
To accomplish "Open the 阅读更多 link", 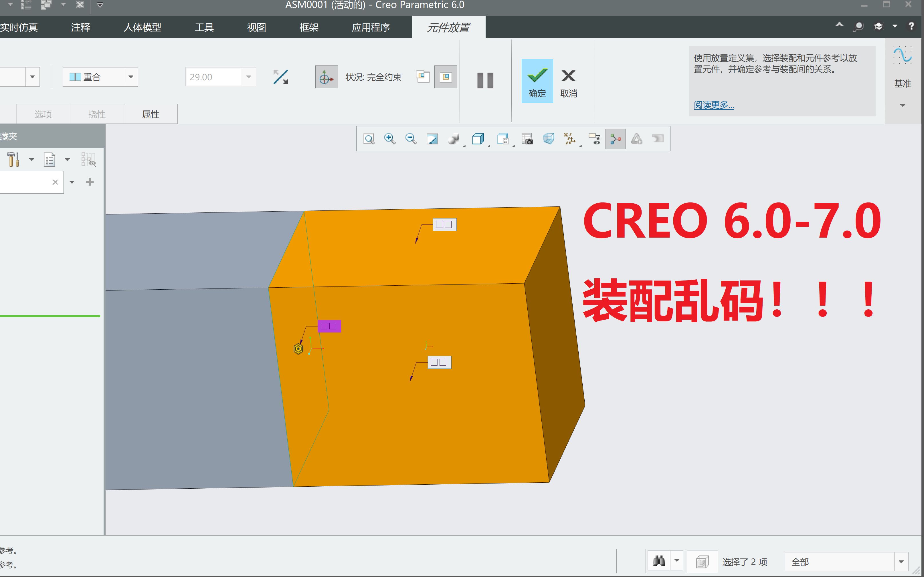I will pos(713,105).
